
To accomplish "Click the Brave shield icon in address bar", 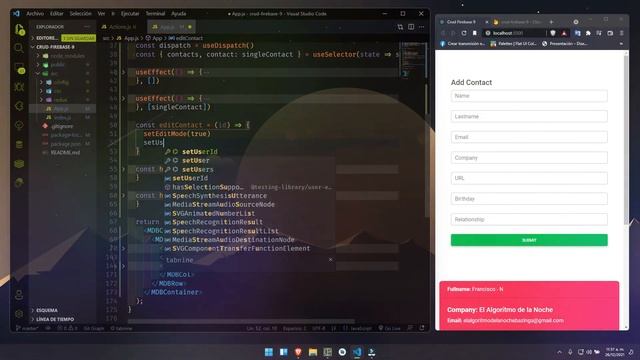I will pos(553,33).
